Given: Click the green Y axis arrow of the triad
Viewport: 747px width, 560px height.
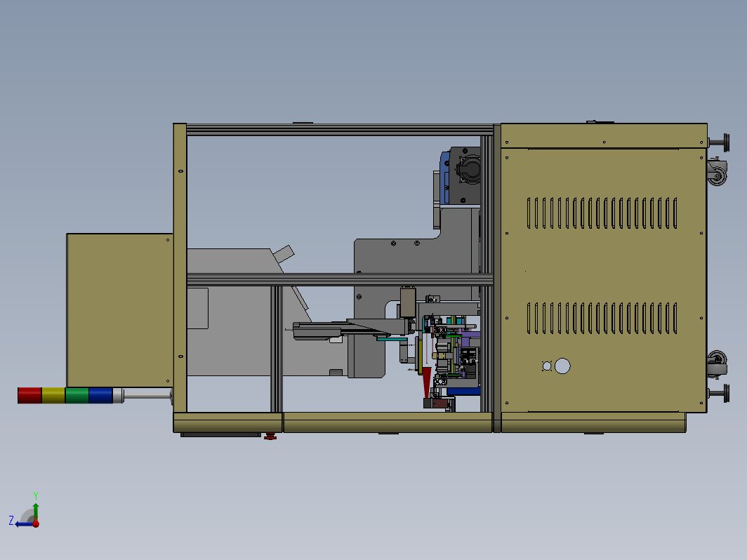Looking at the screenshot, I should click(36, 510).
